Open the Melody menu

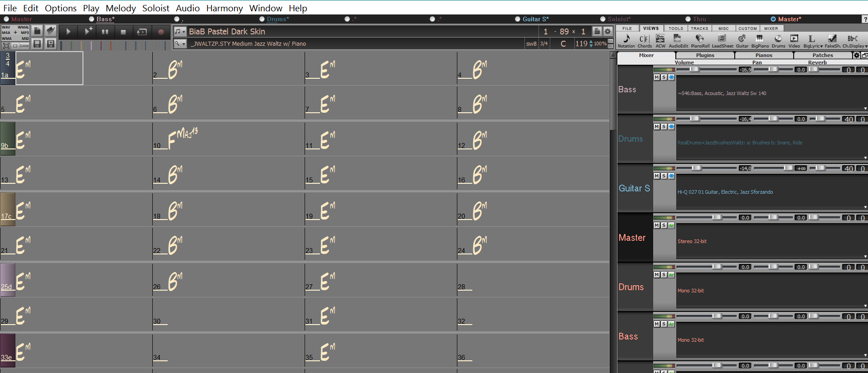121,8
